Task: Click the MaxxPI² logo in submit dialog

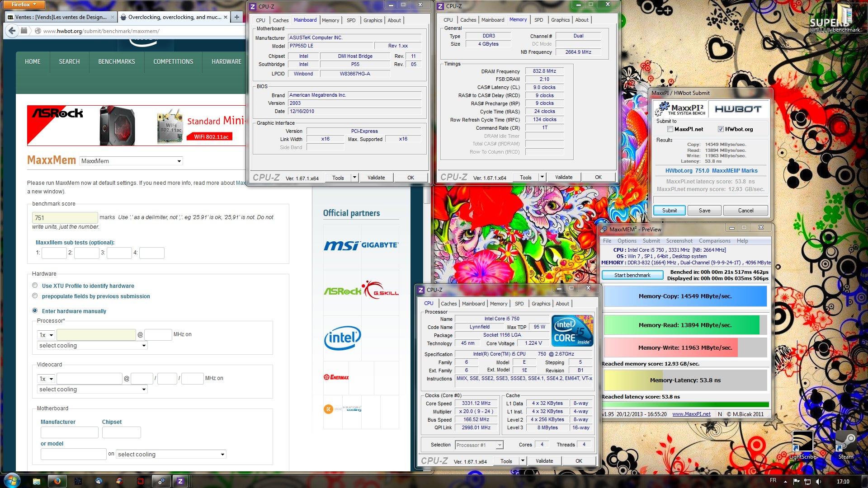Action: point(680,109)
